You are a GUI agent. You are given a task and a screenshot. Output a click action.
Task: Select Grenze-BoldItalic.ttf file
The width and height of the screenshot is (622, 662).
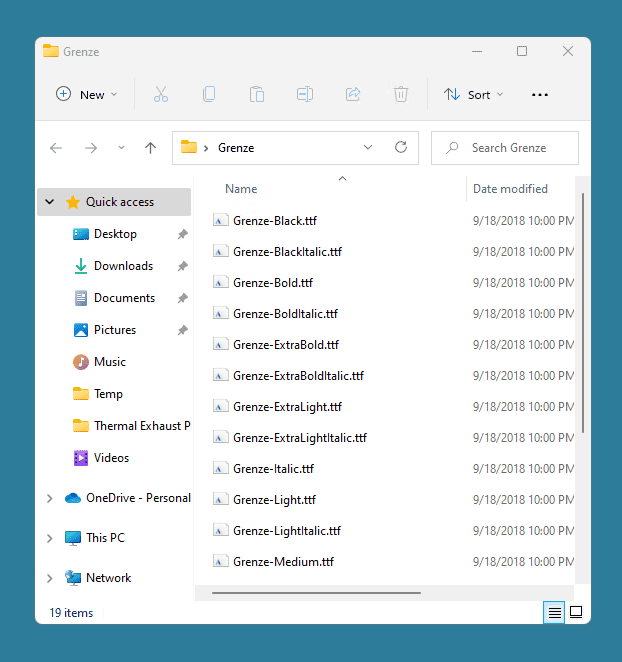(x=285, y=314)
